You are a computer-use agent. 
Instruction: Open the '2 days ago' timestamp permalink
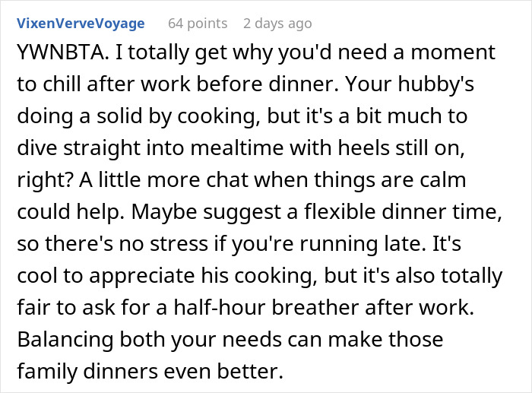(277, 24)
